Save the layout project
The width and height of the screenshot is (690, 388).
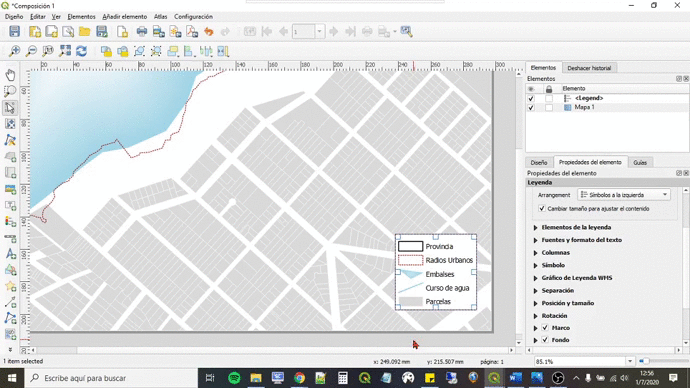(15, 32)
